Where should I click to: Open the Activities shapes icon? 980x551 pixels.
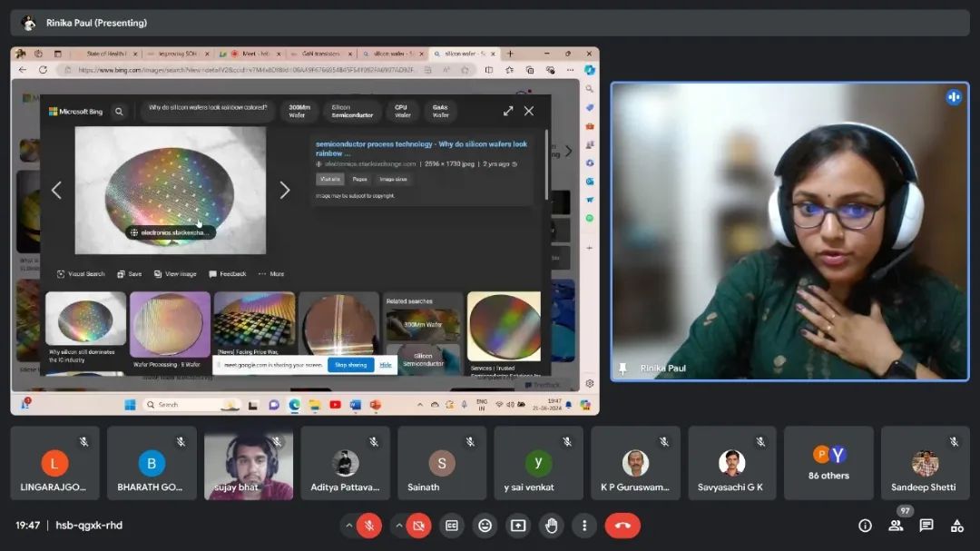[957, 526]
